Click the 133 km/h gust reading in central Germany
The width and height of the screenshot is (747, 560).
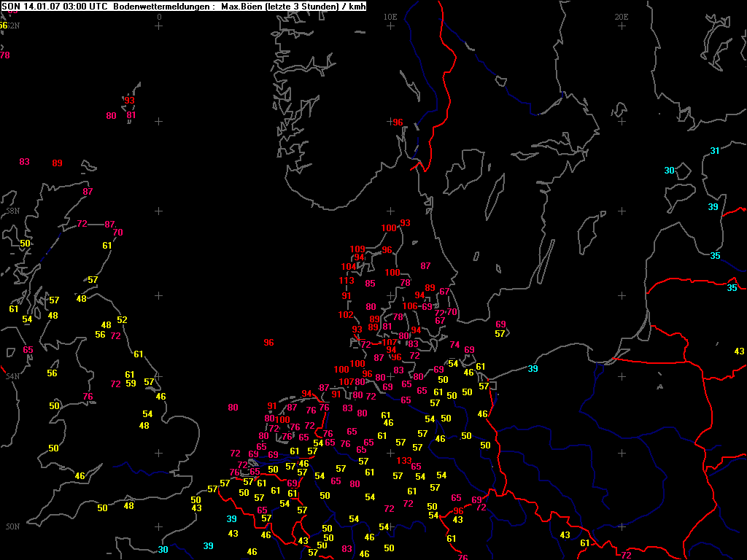point(403,461)
